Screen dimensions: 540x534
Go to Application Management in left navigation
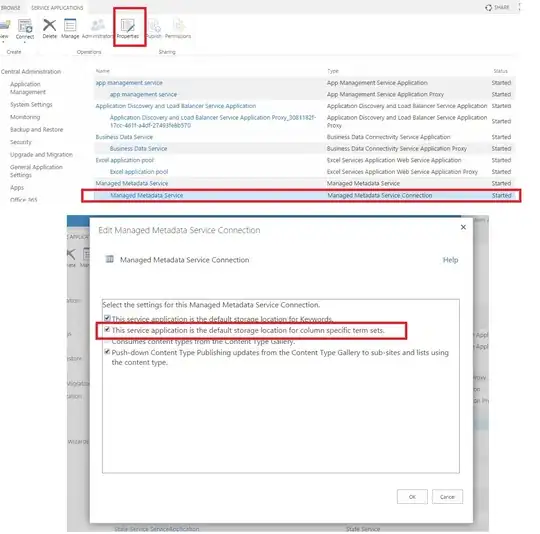coord(28,88)
